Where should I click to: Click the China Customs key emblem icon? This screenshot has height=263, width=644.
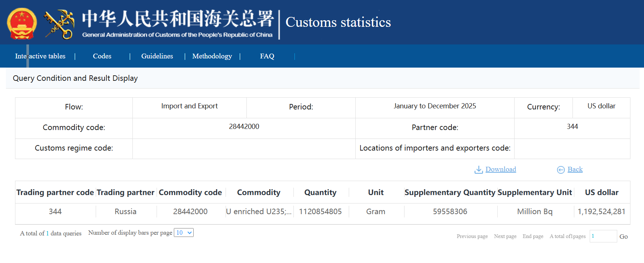pos(59,24)
